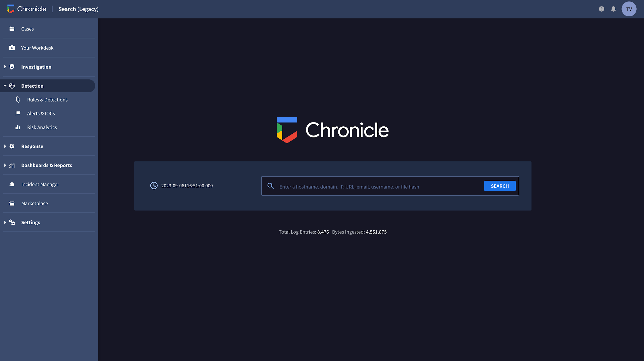The height and width of the screenshot is (361, 644).
Task: Click the SEARCH button
Action: pyautogui.click(x=500, y=185)
